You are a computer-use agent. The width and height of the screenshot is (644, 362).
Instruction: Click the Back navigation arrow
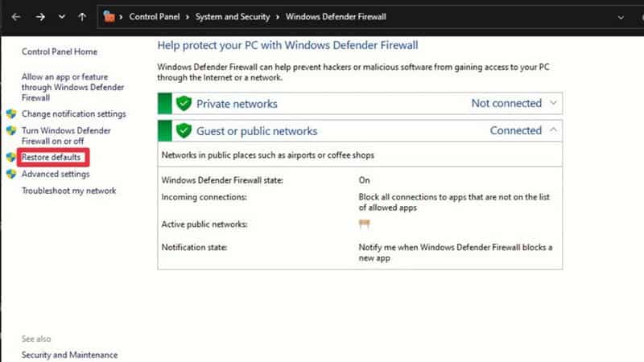[x=15, y=16]
